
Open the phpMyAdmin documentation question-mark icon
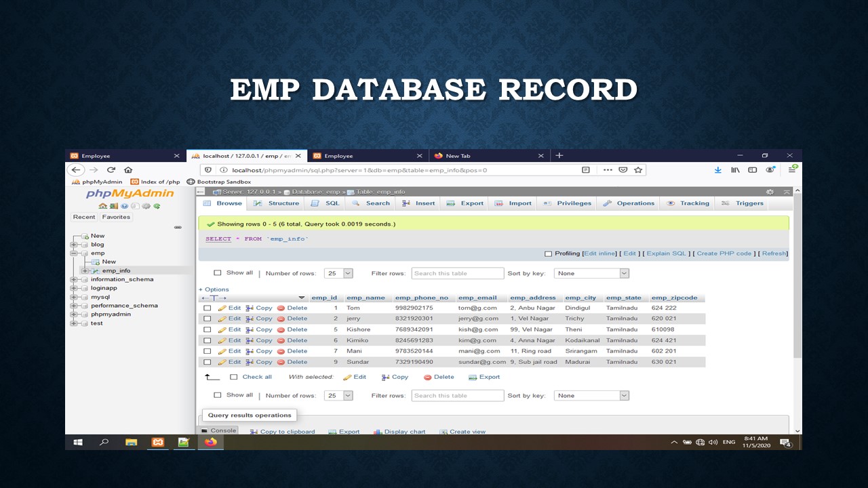tap(125, 206)
